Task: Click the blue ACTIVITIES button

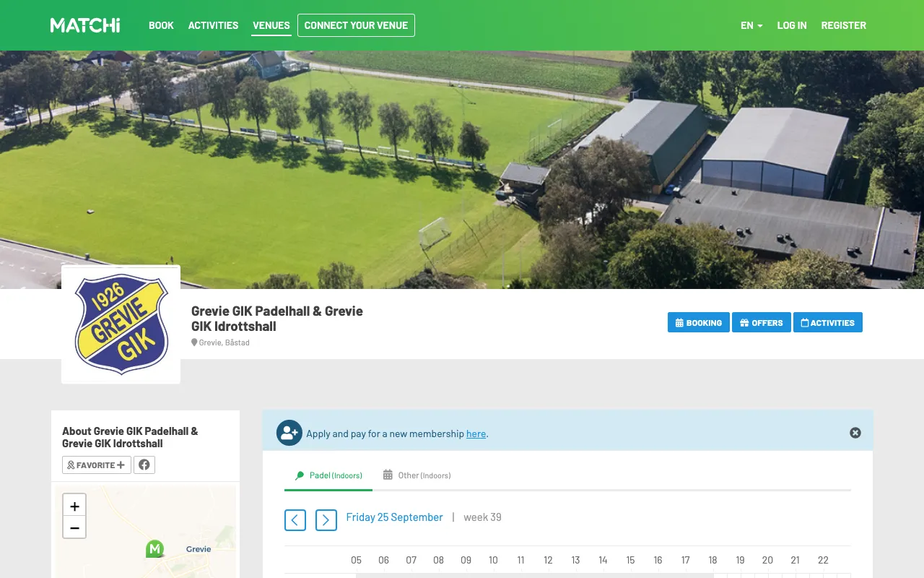Action: pos(827,322)
